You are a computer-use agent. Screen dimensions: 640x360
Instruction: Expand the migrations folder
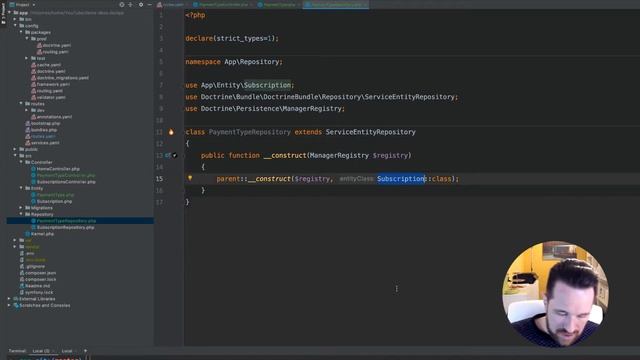pos(21,208)
